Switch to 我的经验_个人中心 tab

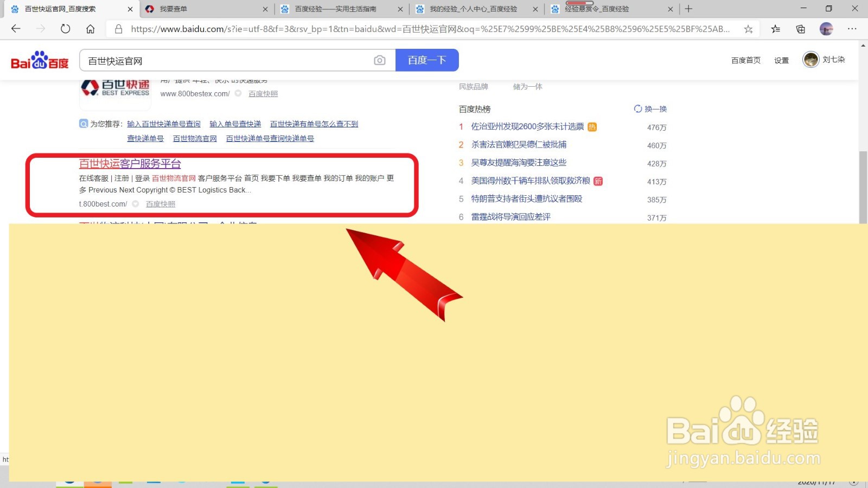[476, 9]
